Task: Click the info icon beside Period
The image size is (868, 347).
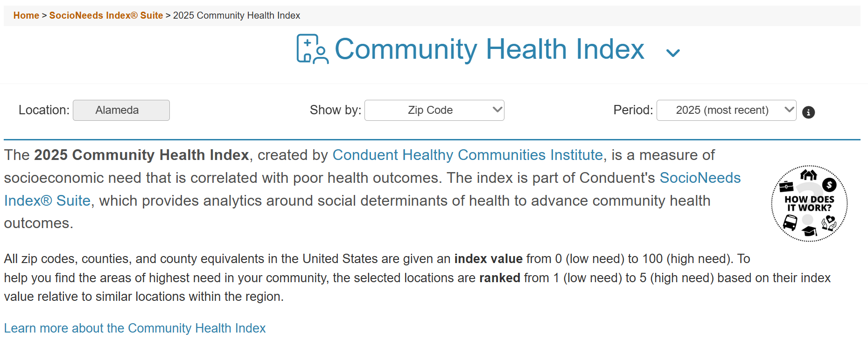Action: click(808, 112)
